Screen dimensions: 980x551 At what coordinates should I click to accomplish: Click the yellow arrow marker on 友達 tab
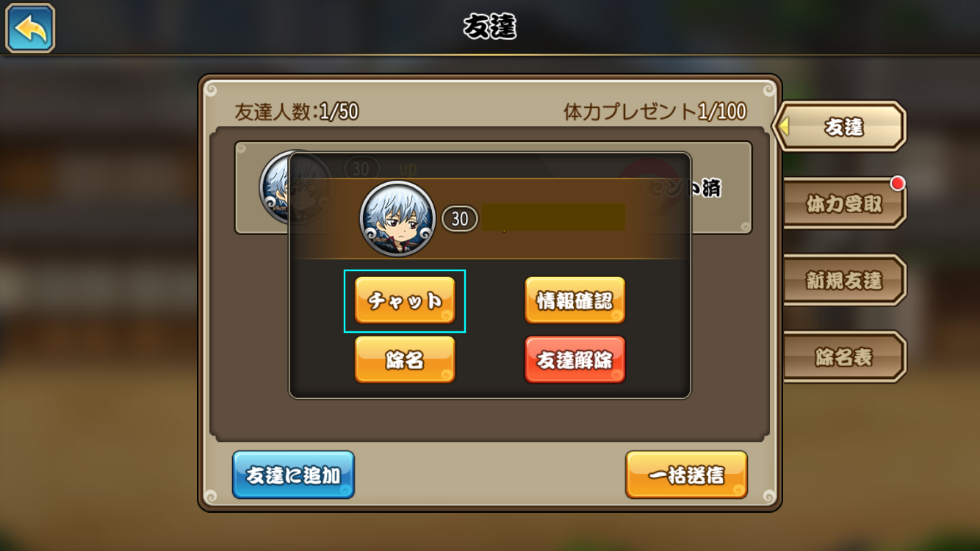pyautogui.click(x=784, y=127)
